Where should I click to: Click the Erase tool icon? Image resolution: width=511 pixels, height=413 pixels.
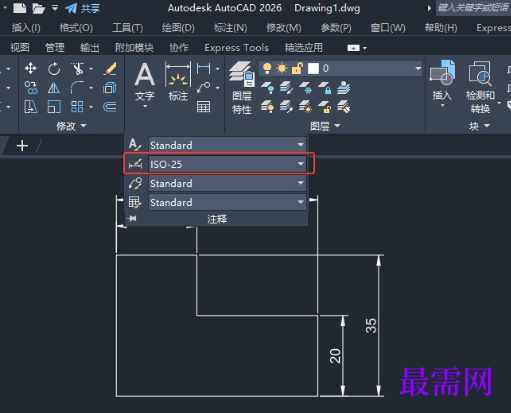110,69
